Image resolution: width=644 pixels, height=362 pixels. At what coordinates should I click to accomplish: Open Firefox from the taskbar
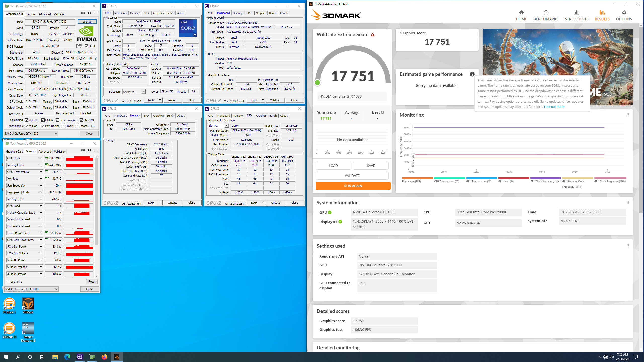(x=104, y=357)
